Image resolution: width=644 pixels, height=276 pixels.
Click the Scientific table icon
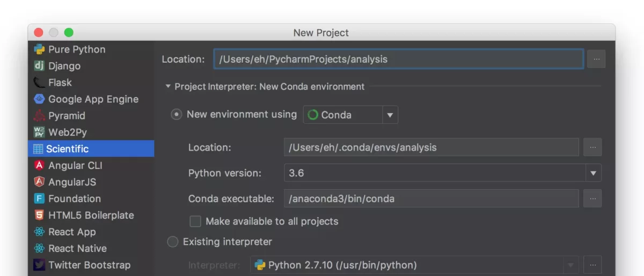coord(38,149)
